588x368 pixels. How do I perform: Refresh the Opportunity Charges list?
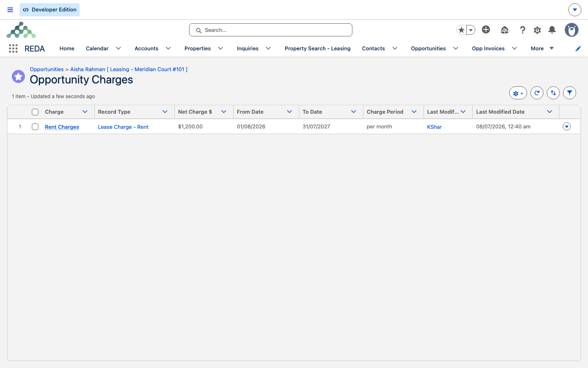click(x=537, y=93)
